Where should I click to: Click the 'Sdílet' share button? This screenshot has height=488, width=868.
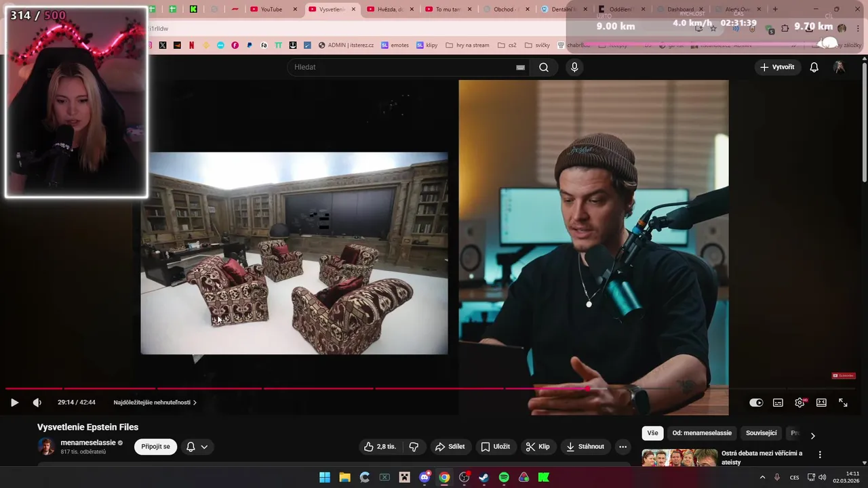click(450, 447)
